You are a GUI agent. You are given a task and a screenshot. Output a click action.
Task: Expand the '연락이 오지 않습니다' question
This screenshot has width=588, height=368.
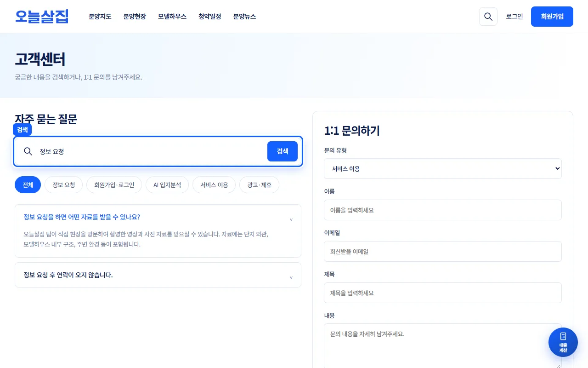pos(158,275)
